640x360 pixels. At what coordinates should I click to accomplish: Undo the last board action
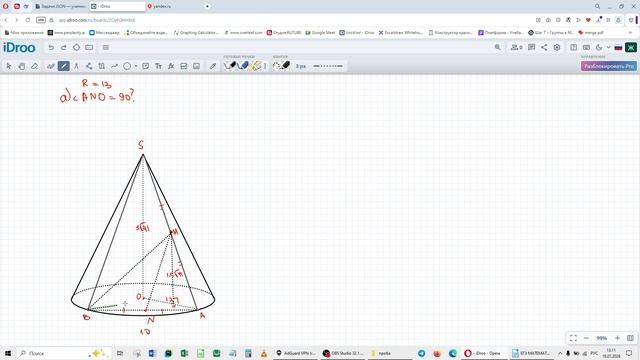[x=51, y=47]
